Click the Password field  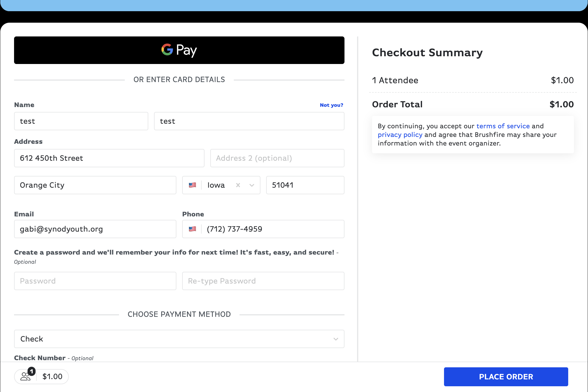[95, 281]
